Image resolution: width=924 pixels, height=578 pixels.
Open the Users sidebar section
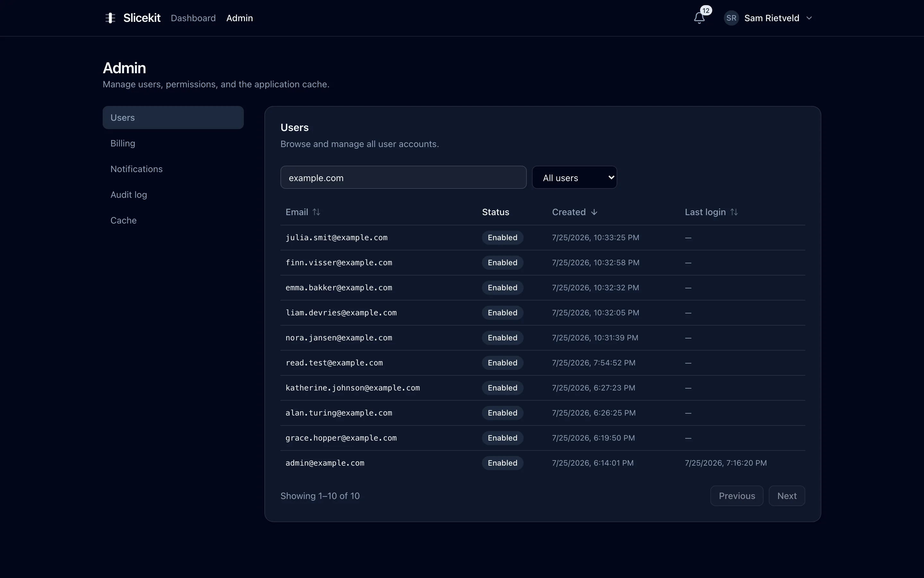[x=173, y=117]
